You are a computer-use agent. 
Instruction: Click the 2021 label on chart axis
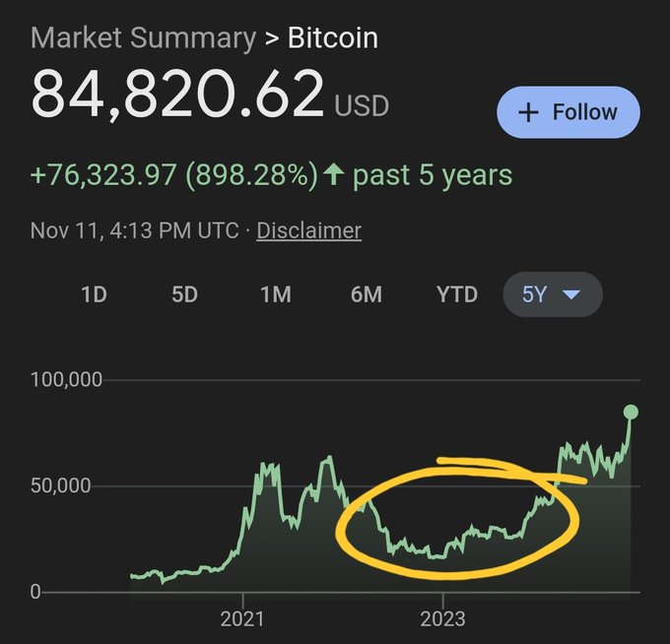(242, 621)
